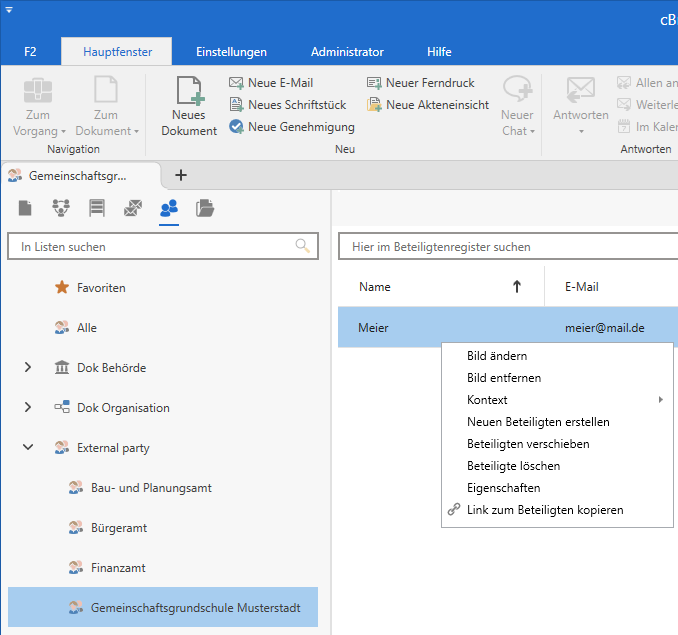Choose Link zum Beteiligten kopieren
Screen dimensions: 678x635
click(557, 510)
